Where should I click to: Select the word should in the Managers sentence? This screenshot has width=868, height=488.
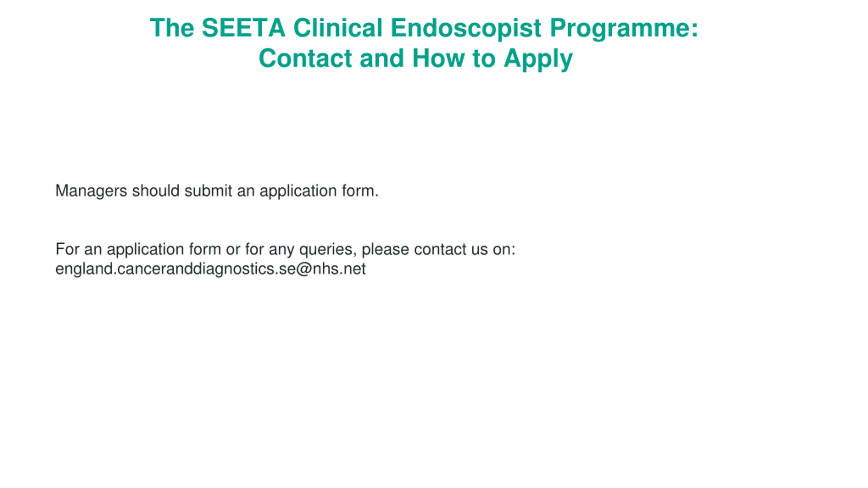pyautogui.click(x=156, y=190)
